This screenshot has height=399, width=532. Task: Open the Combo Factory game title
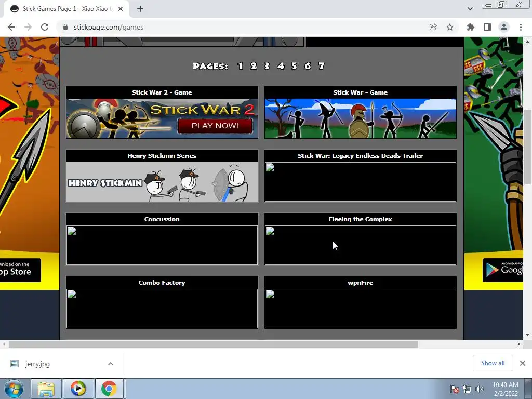pyautogui.click(x=162, y=283)
